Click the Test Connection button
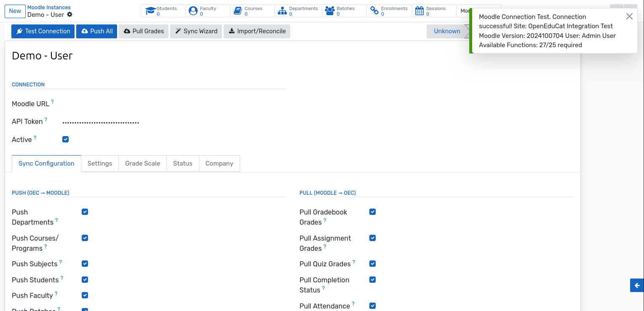 (x=43, y=31)
